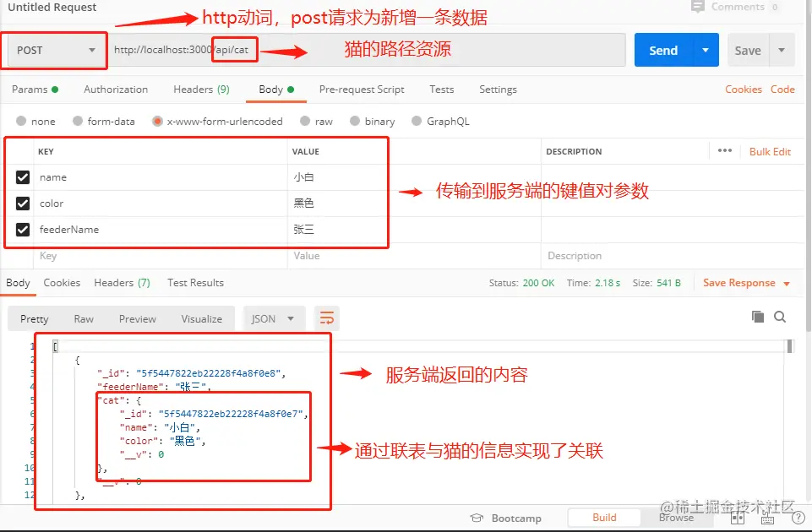This screenshot has width=812, height=532.
Task: Open the Headers (9) request tab
Action: tap(201, 89)
